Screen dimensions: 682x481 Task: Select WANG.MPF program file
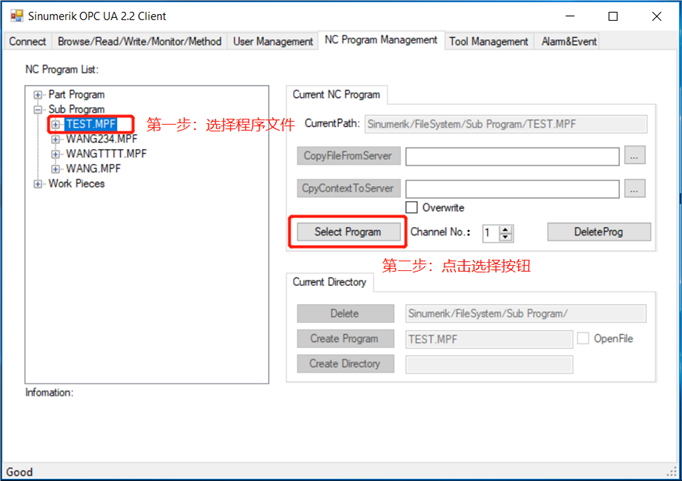point(93,169)
